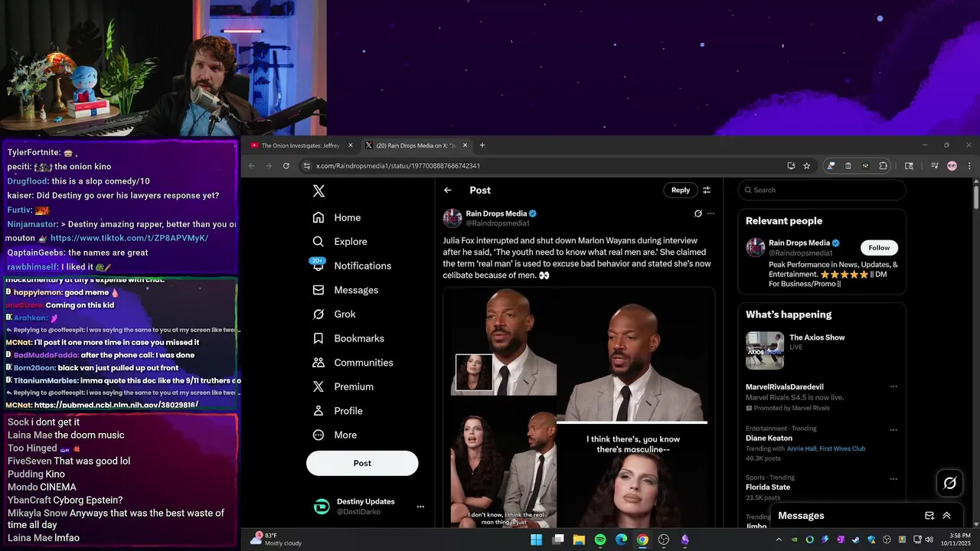Open File Explorer from taskbar
The image size is (980, 551).
pos(579,540)
